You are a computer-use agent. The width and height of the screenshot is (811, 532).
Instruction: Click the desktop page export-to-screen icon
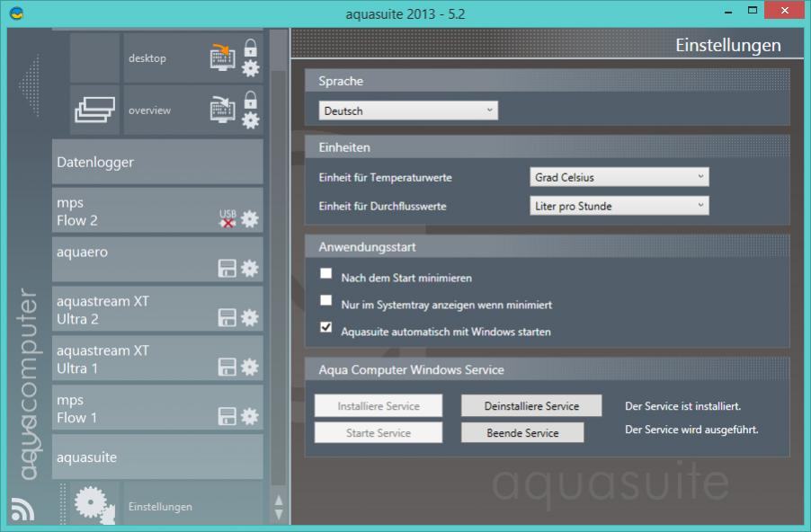pos(222,57)
